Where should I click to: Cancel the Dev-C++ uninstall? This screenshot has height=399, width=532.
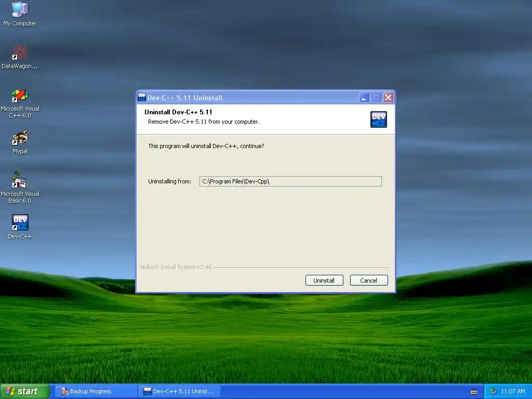[368, 280]
